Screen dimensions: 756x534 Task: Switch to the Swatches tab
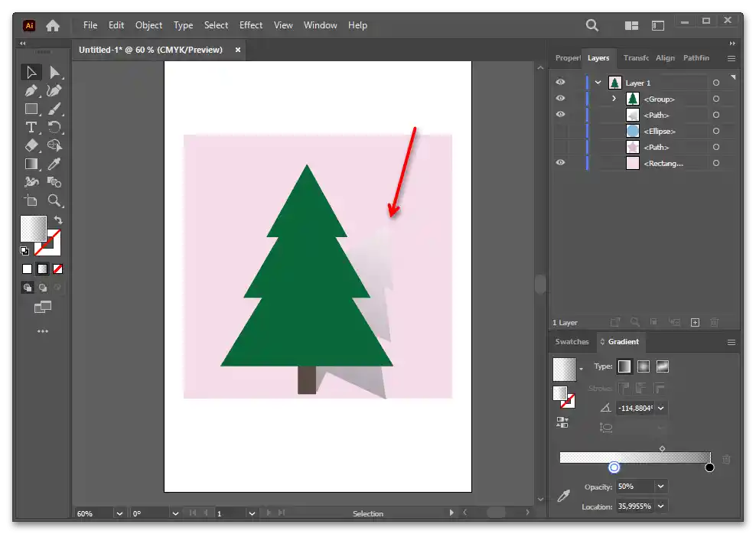[572, 342]
